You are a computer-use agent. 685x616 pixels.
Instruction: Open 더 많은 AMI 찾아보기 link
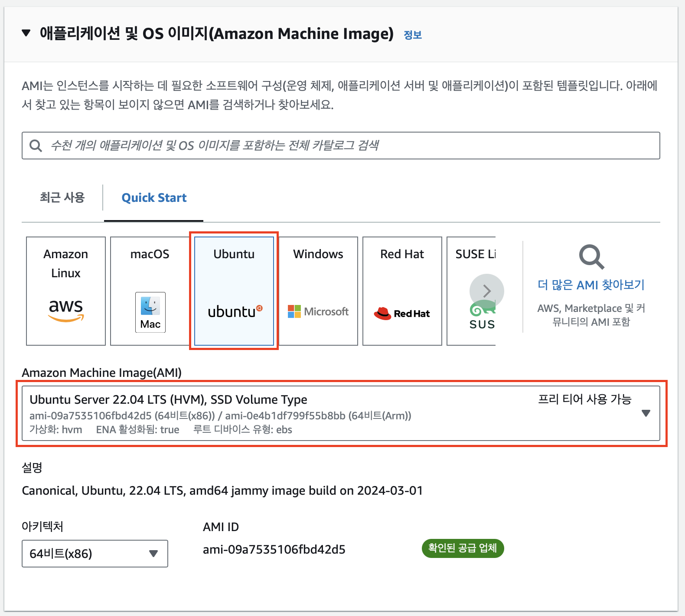click(591, 285)
